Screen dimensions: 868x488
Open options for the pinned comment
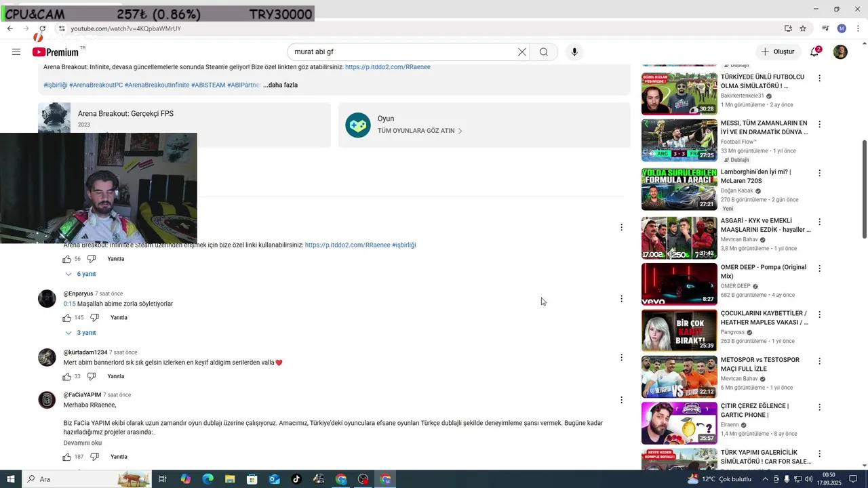(621, 228)
